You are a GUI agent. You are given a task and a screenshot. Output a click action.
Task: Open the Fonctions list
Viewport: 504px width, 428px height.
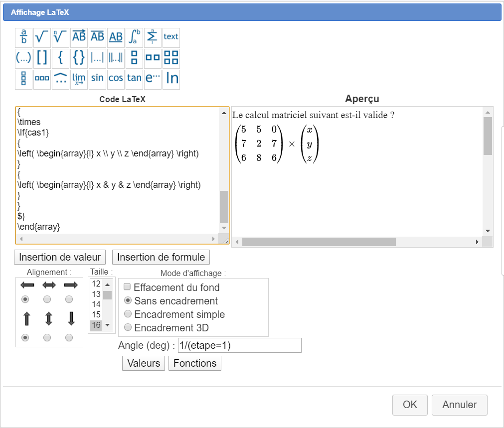(x=195, y=363)
